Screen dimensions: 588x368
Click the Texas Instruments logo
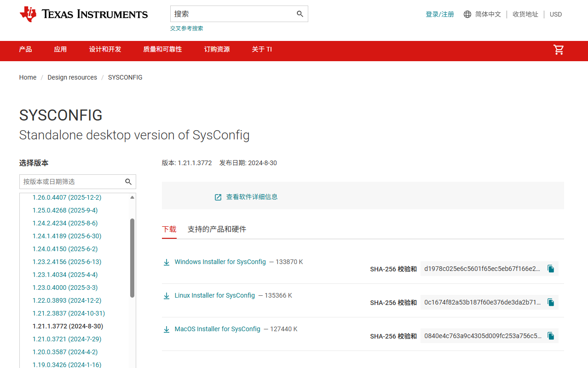(x=83, y=14)
